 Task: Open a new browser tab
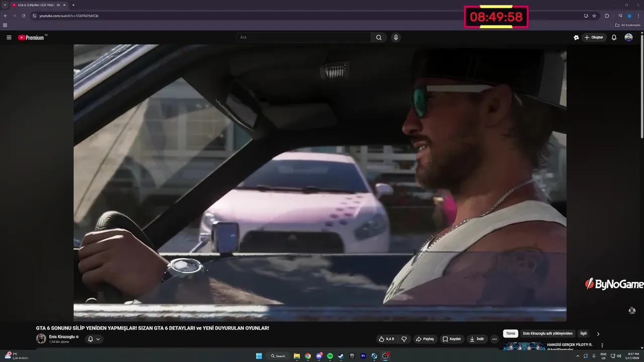73,5
